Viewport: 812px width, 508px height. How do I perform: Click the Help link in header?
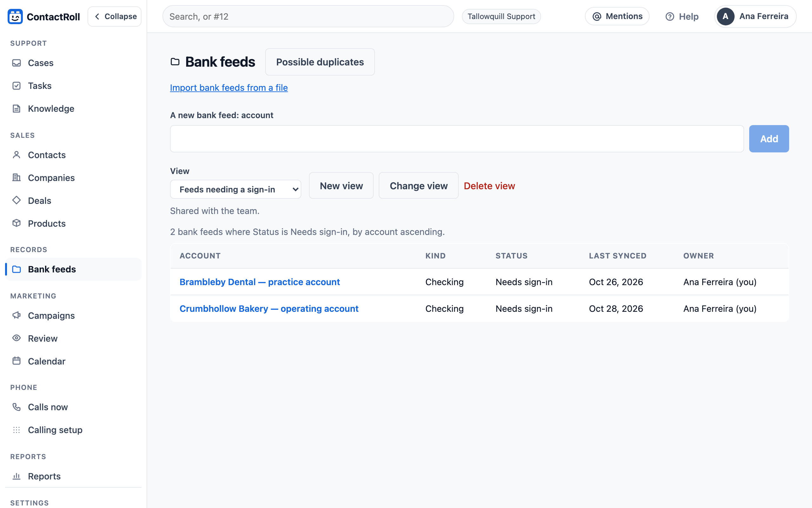(682, 17)
